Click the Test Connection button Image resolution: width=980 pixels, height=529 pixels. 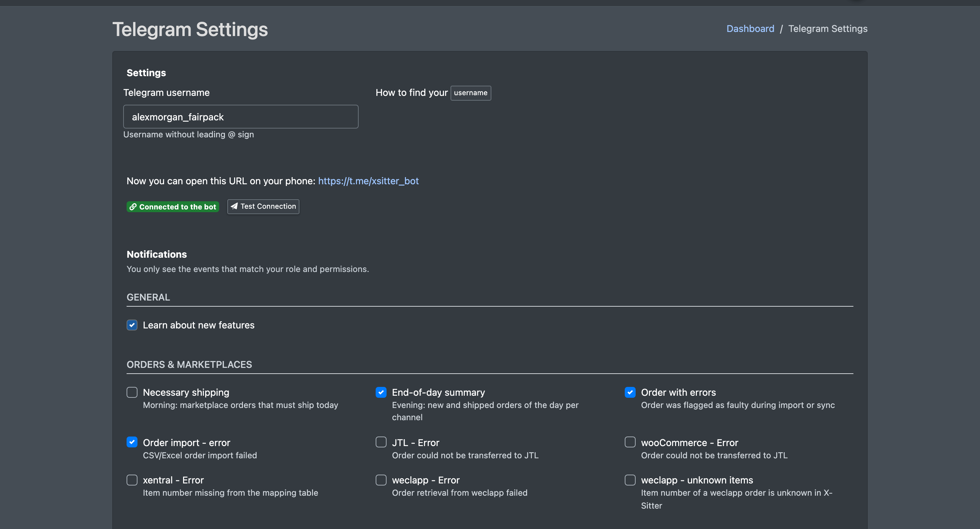(263, 206)
